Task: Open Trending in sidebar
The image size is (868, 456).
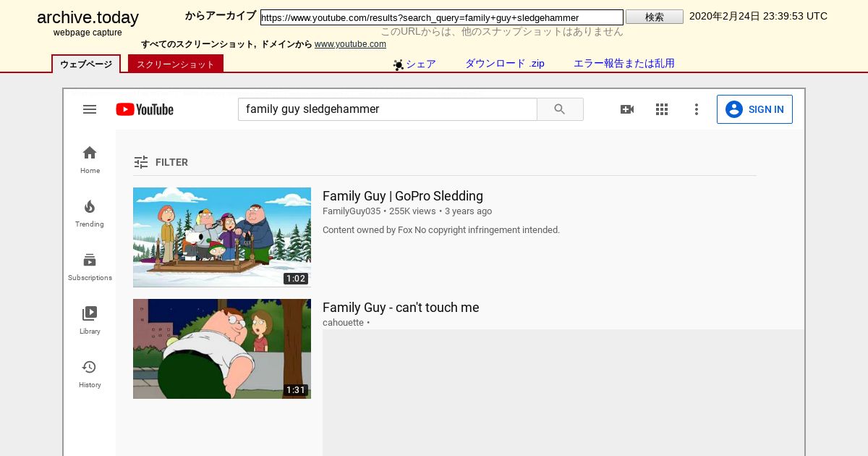Action: [90, 214]
